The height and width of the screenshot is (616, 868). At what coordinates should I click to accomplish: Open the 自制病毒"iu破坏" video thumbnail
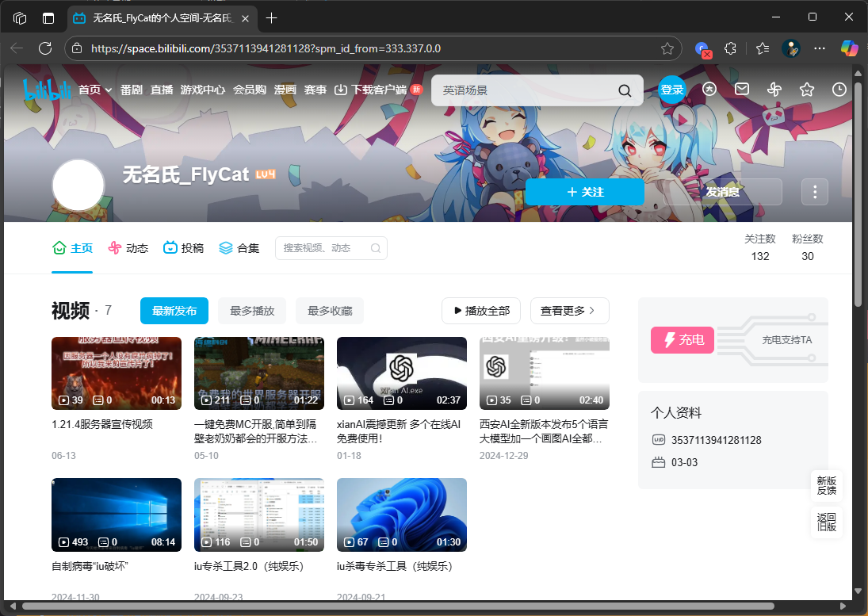(x=117, y=515)
